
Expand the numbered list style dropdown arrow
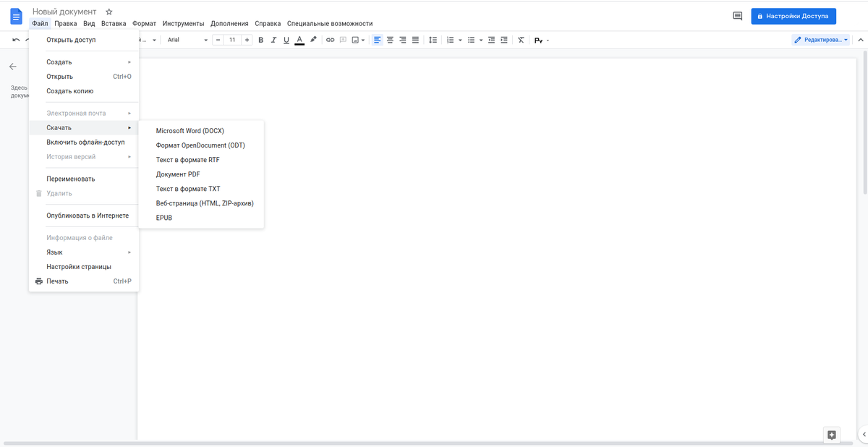tap(460, 40)
